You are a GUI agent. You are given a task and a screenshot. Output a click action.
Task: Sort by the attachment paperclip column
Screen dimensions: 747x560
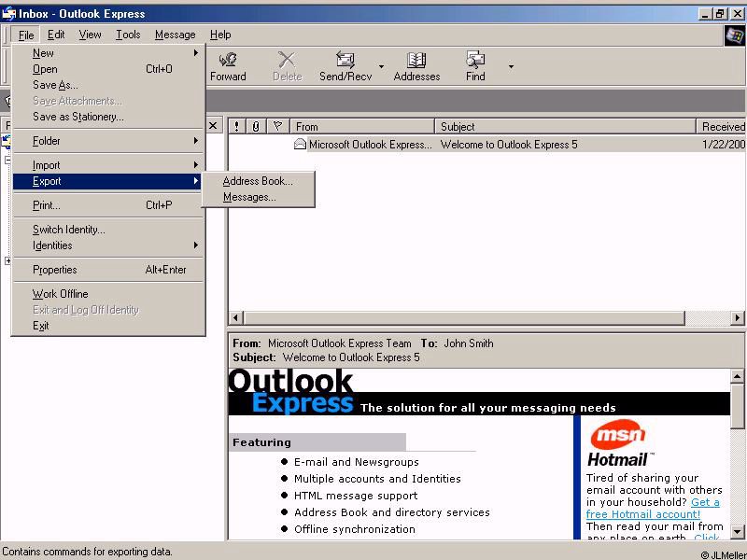pos(256,126)
